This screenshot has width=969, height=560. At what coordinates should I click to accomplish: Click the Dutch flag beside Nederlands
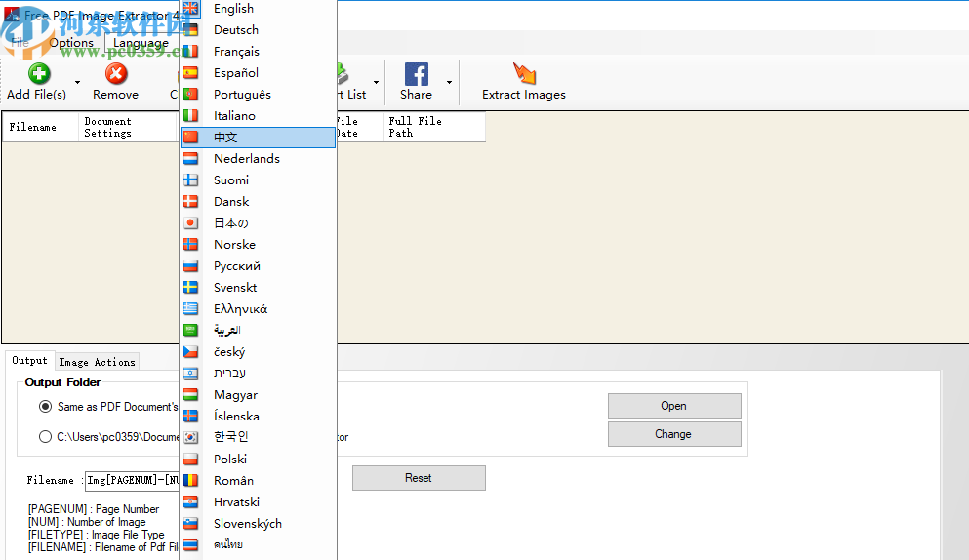[x=191, y=159]
